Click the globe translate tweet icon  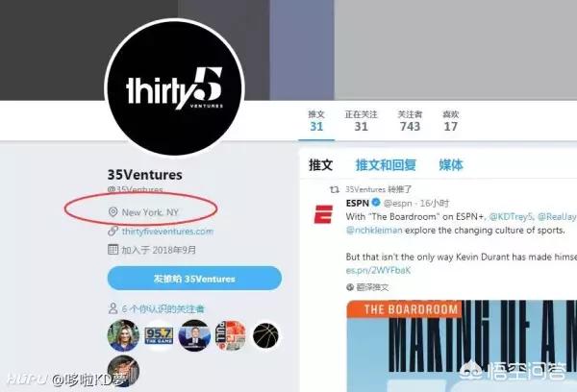point(350,287)
